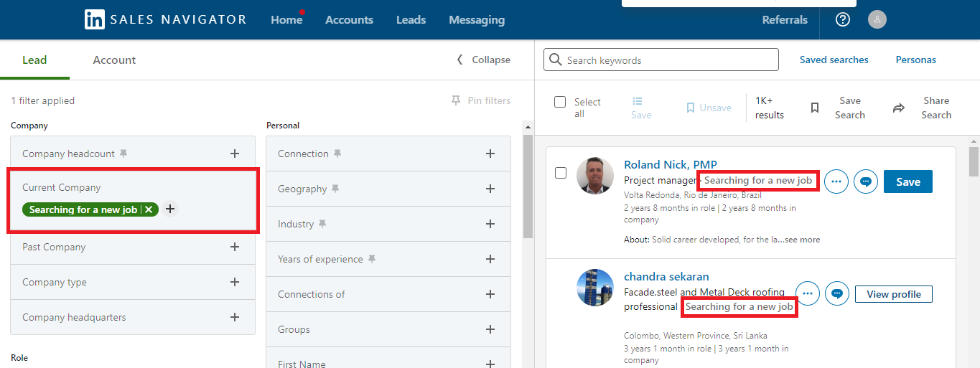Screen dimensions: 980x368
Task: Click the 1K+ results count
Action: click(770, 108)
